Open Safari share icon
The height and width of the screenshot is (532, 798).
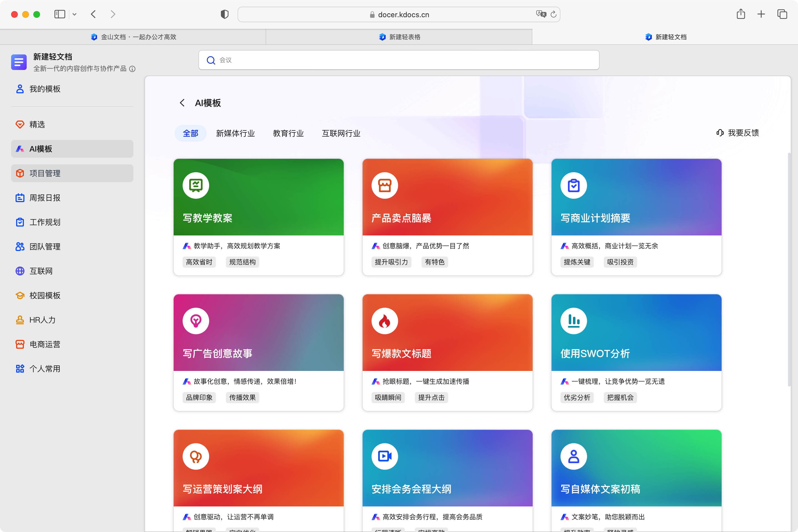pyautogui.click(x=741, y=14)
